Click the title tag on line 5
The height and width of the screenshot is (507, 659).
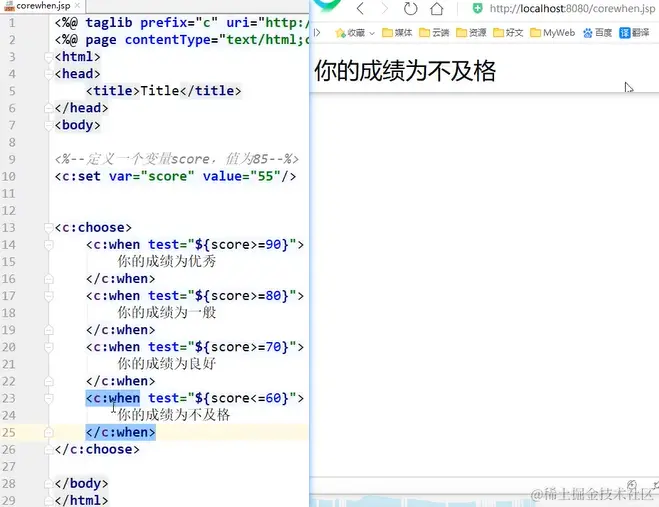pos(163,91)
